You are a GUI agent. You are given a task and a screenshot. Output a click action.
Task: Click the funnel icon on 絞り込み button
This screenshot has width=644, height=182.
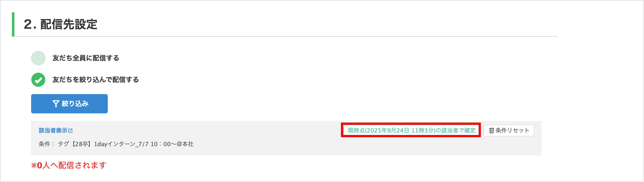(55, 104)
